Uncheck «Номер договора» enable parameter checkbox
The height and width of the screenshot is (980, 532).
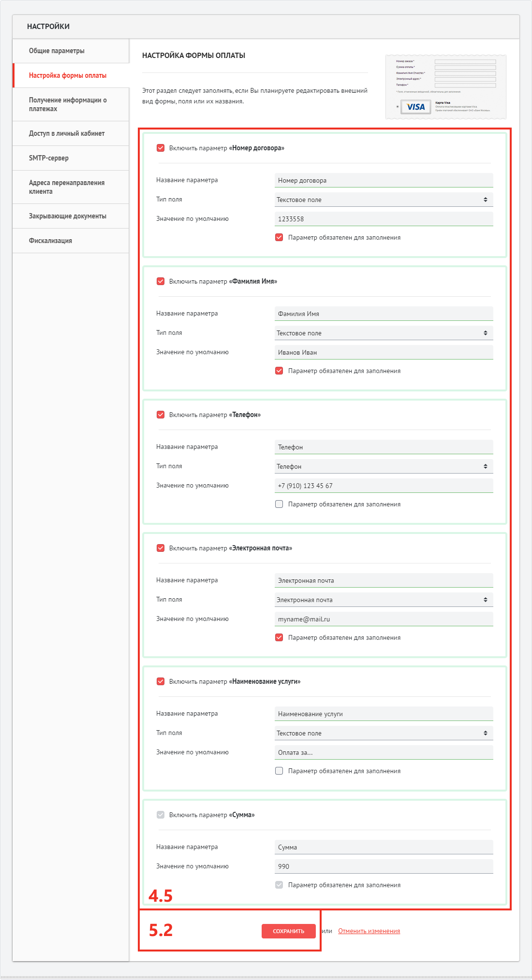[161, 148]
